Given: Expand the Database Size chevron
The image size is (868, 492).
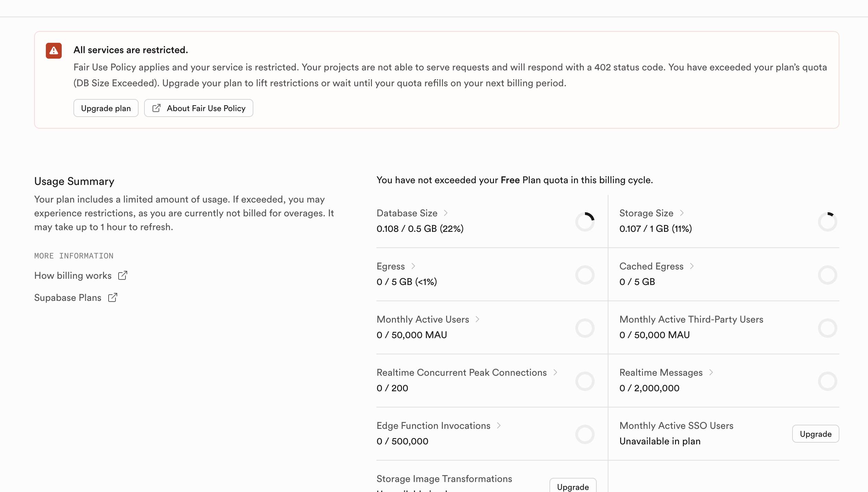Looking at the screenshot, I should tap(446, 213).
